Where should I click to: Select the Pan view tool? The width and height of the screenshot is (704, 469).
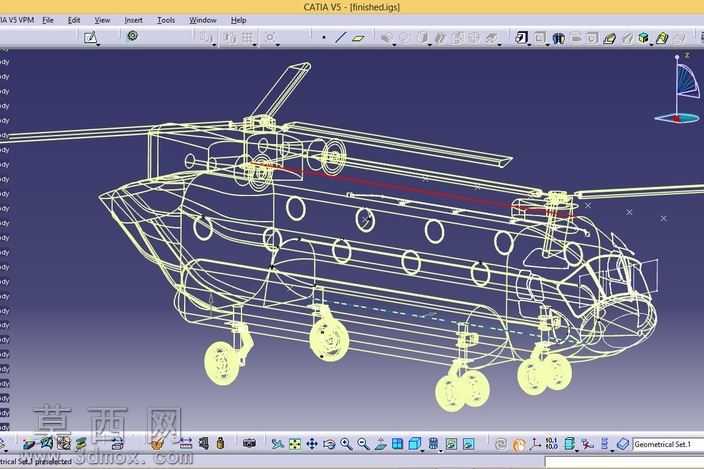click(312, 444)
